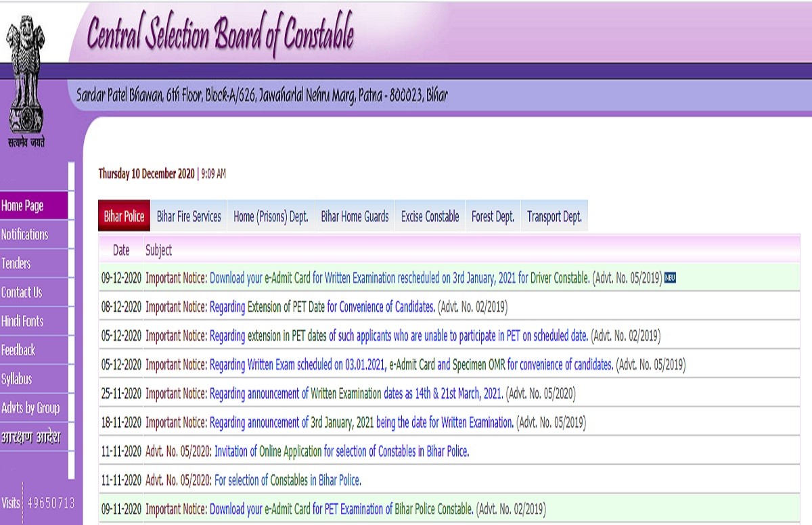The width and height of the screenshot is (812, 525).
Task: Switch to the Bihar Fire Services tab
Action: [189, 216]
